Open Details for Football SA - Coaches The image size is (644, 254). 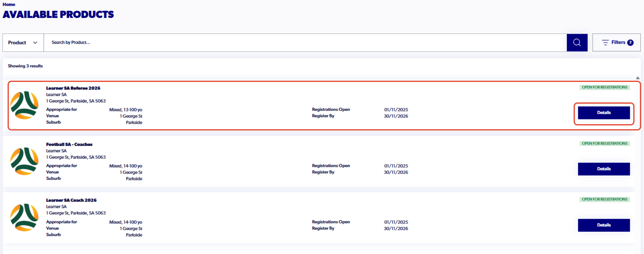coord(604,169)
